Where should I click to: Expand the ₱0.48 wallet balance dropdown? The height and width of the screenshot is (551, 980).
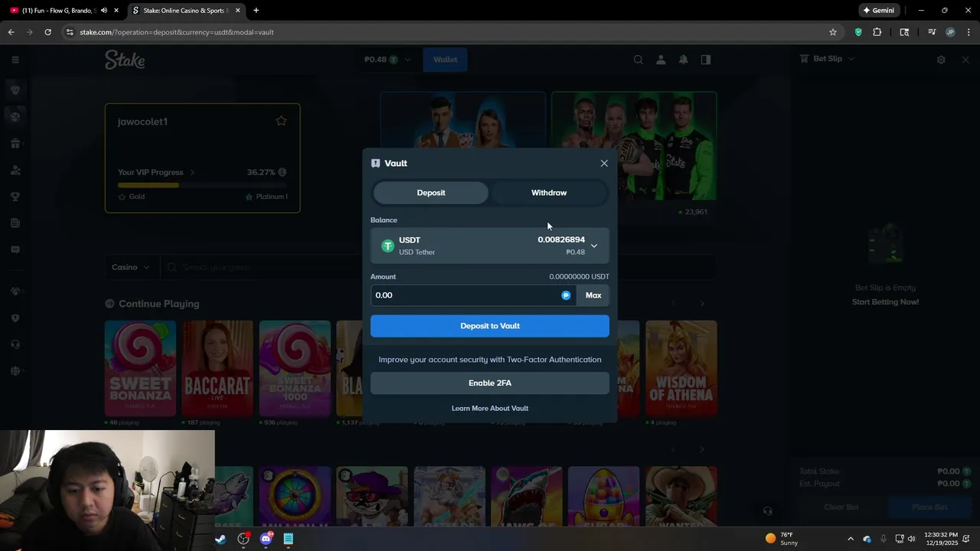387,60
